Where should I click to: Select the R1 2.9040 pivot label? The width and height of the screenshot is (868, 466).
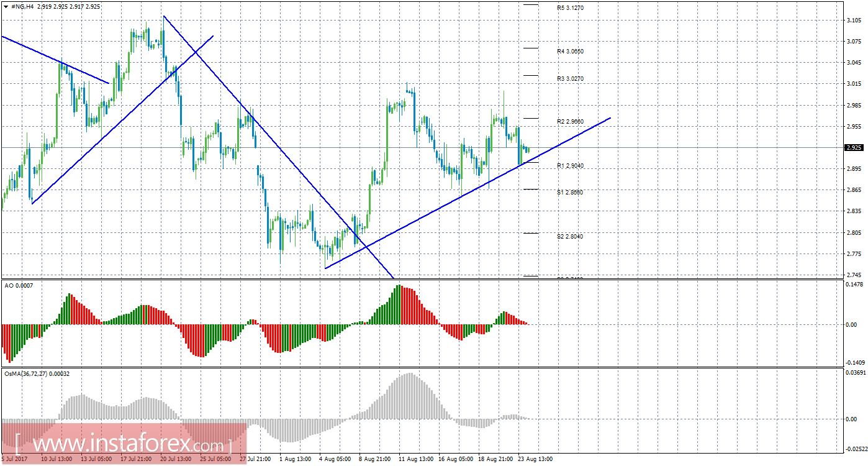click(x=570, y=166)
